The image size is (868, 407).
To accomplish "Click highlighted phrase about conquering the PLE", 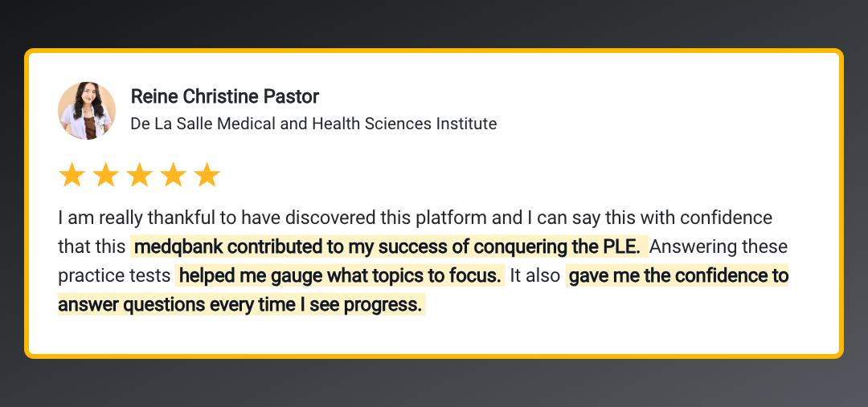I will pos(389,246).
